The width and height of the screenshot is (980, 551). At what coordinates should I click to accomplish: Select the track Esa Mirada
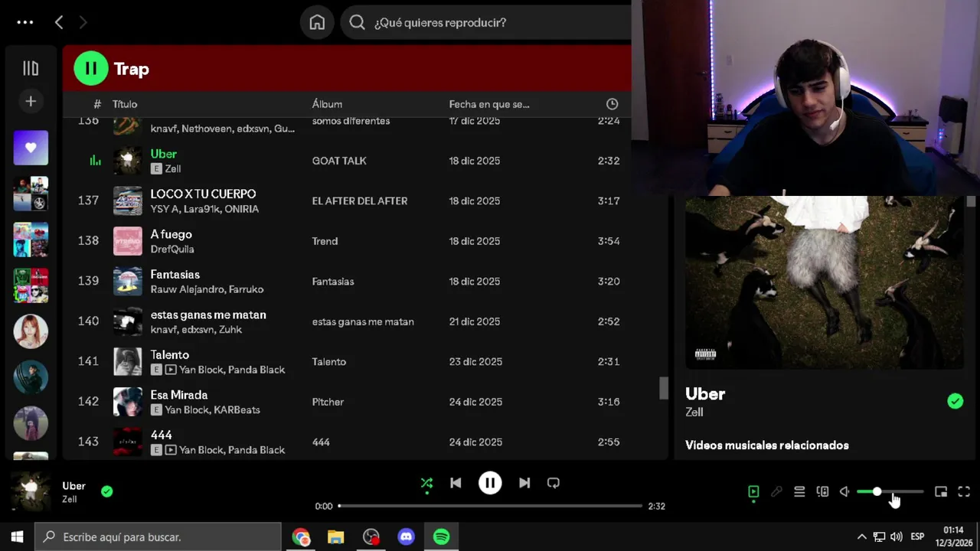[179, 395]
